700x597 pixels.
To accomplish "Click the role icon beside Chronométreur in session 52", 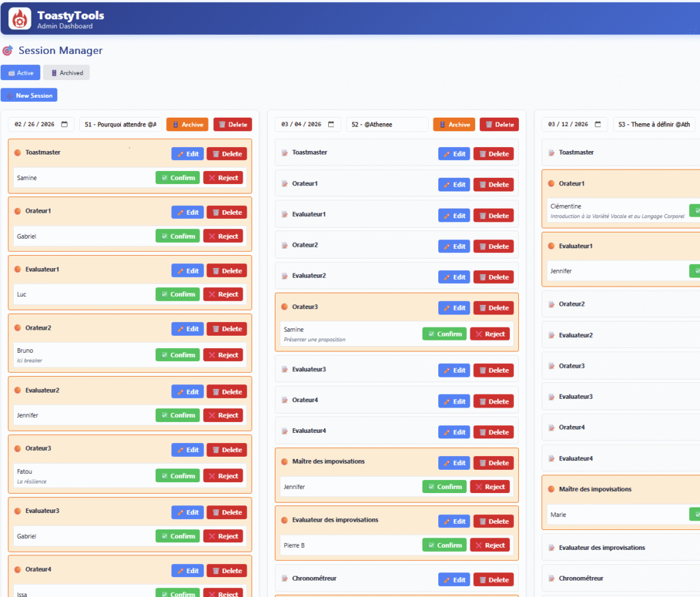I will pos(284,579).
